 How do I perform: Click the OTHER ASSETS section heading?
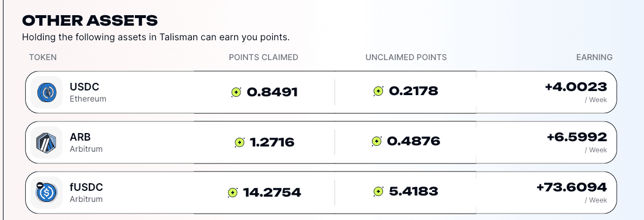pyautogui.click(x=89, y=20)
